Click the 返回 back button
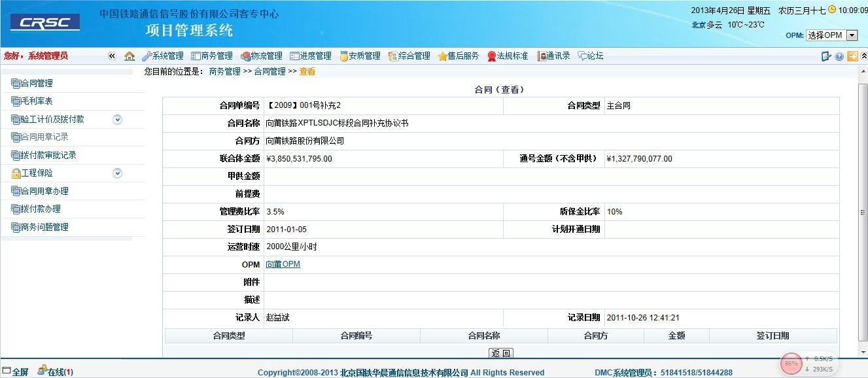 pos(501,353)
